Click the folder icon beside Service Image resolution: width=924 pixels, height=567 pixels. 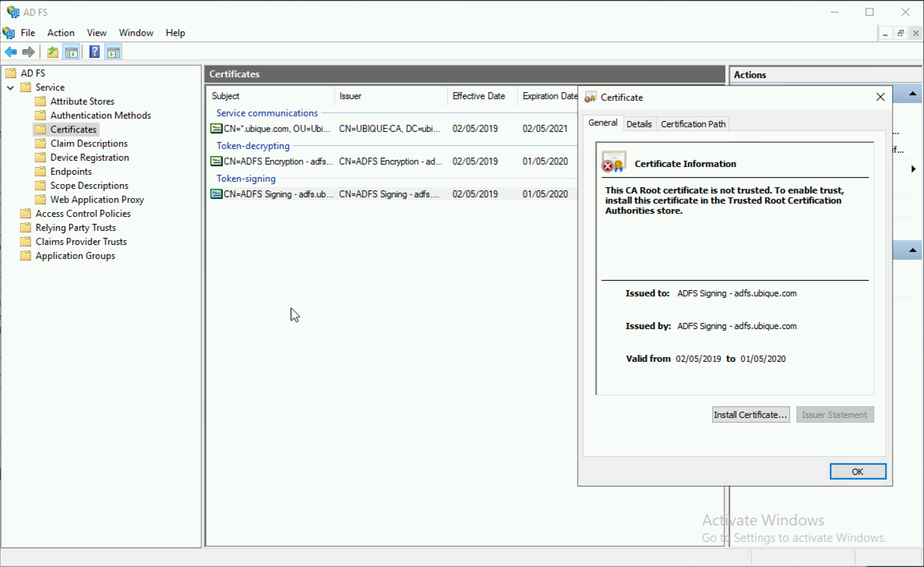click(x=25, y=87)
